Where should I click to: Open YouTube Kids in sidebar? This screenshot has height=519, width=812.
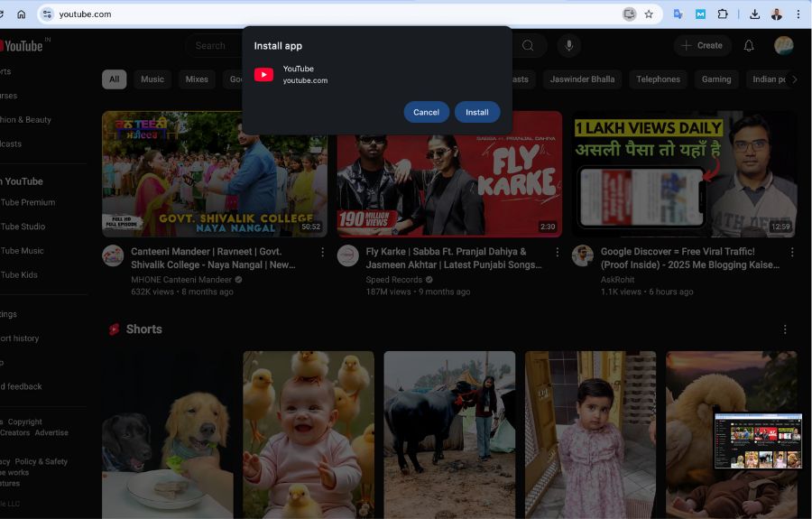tap(19, 275)
